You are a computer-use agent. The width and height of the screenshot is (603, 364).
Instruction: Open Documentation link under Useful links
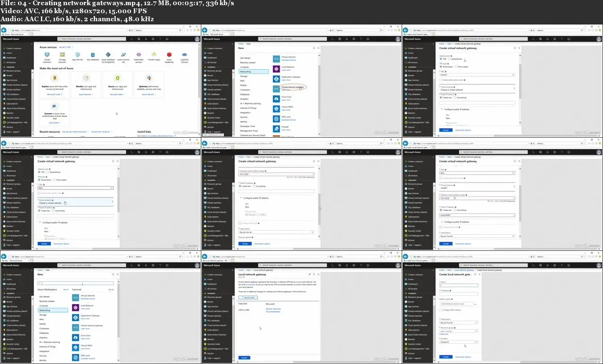273,312
